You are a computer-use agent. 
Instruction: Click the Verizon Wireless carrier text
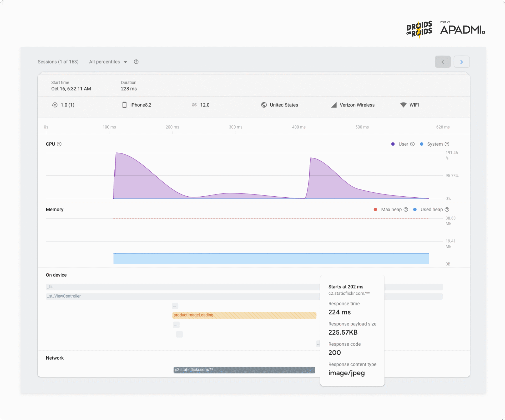357,105
